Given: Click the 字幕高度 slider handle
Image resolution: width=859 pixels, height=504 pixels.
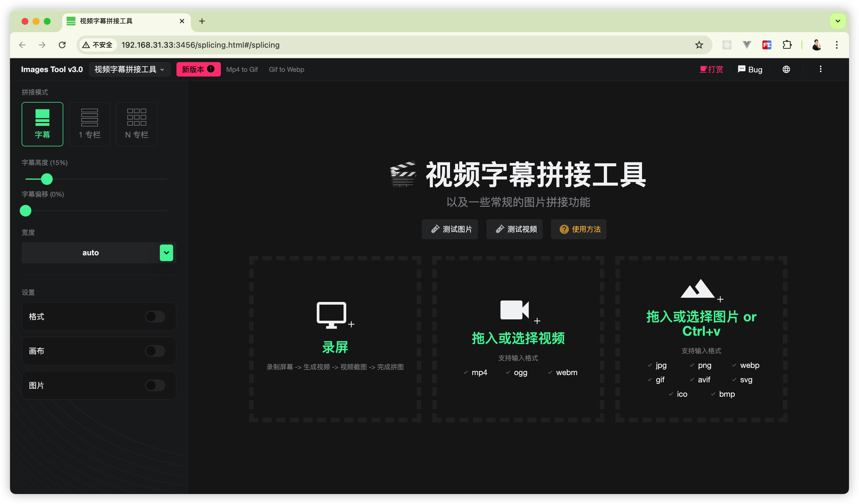Looking at the screenshot, I should (x=47, y=179).
